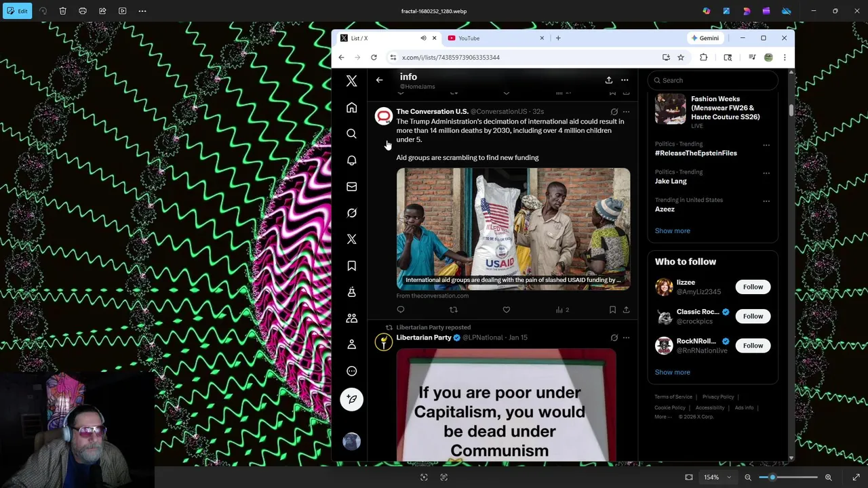868x488 pixels.
Task: Open Gemini in Chrome
Action: tap(705, 38)
